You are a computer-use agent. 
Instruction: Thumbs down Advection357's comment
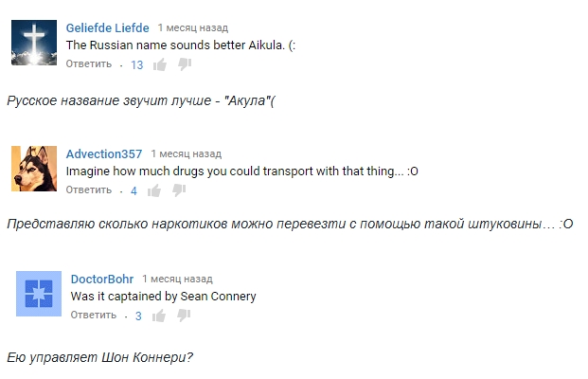point(179,190)
